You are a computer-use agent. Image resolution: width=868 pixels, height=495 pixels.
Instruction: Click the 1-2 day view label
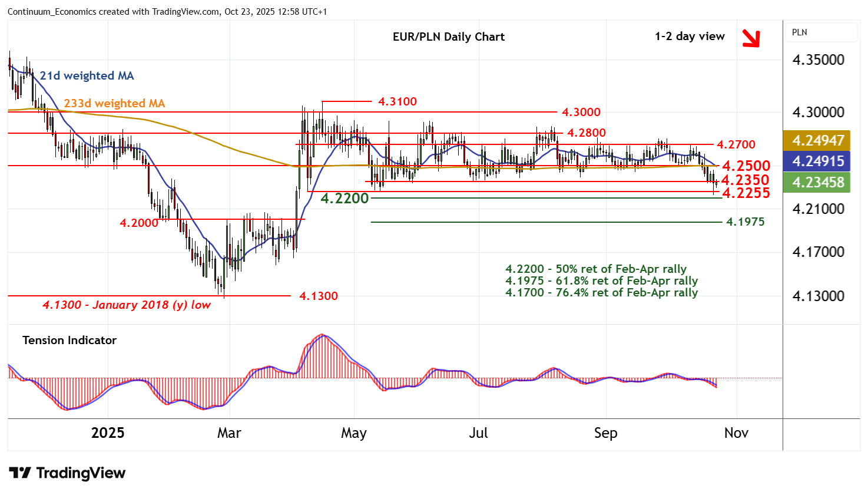[x=690, y=36]
